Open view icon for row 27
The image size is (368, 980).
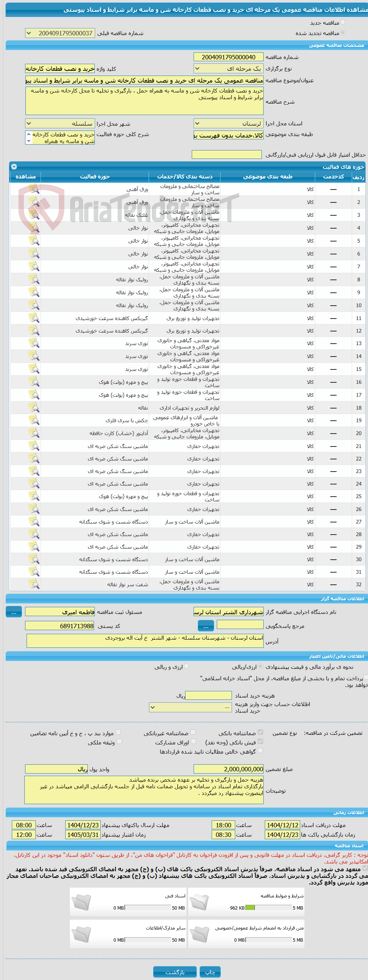click(34, 522)
